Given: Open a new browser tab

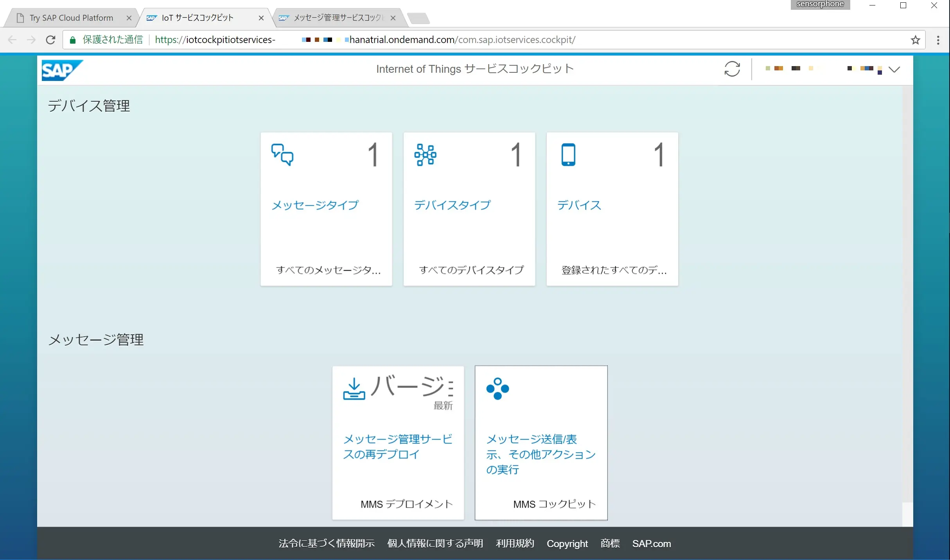Looking at the screenshot, I should tap(418, 18).
